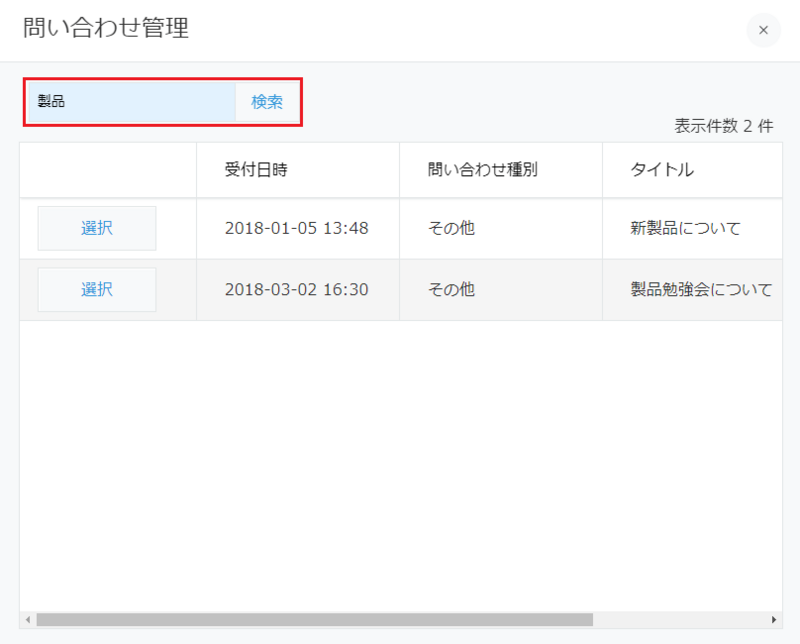Click その他 in the first result row

click(451, 228)
